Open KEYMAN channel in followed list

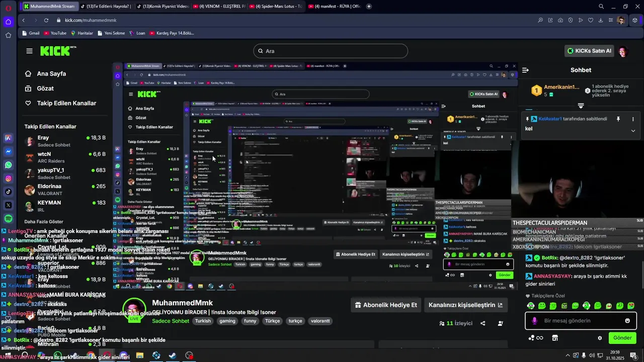pyautogui.click(x=65, y=206)
